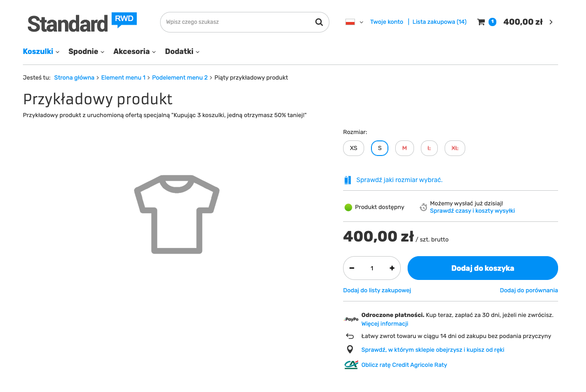The width and height of the screenshot is (586, 392).
Task: Click the Polish flag language icon
Action: (350, 22)
